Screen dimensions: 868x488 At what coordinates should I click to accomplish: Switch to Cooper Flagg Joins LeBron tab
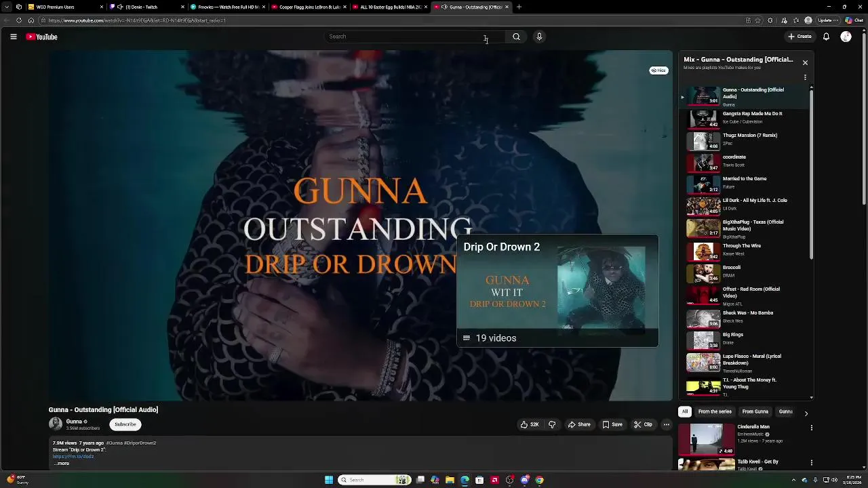(x=308, y=7)
